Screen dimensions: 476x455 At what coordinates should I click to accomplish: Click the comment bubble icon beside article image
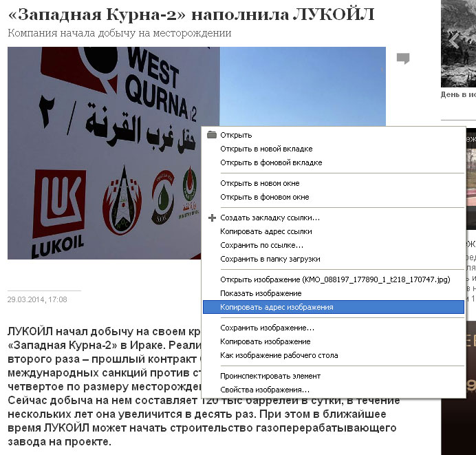403,59
